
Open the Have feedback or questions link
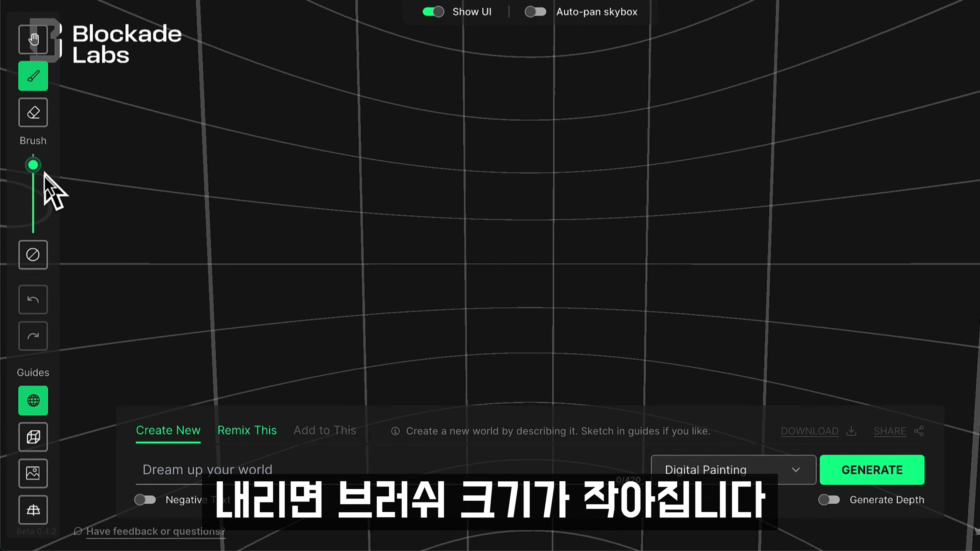click(156, 531)
